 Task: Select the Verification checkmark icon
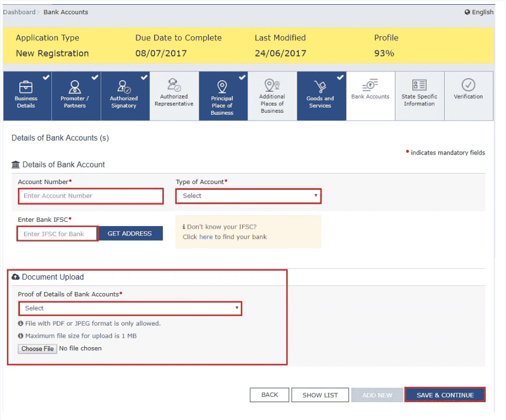click(468, 85)
